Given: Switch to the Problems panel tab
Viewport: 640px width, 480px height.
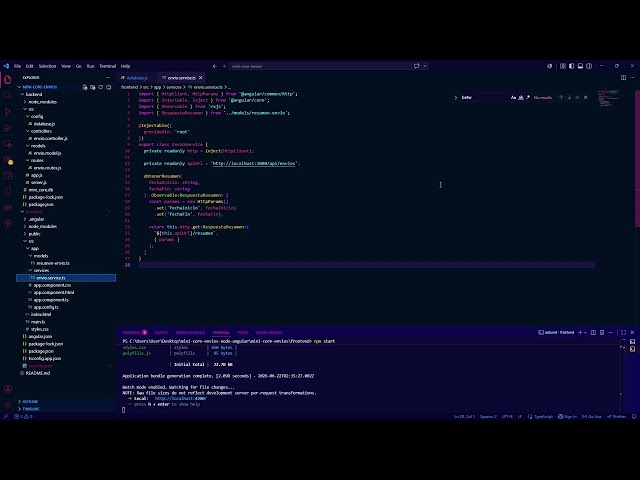Looking at the screenshot, I should [x=134, y=332].
